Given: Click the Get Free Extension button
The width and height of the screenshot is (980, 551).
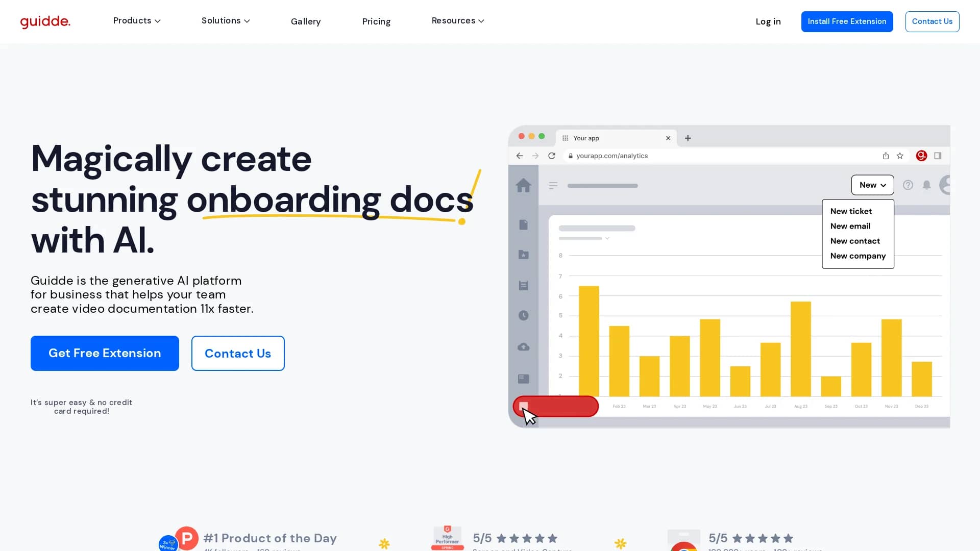Looking at the screenshot, I should pyautogui.click(x=105, y=353).
